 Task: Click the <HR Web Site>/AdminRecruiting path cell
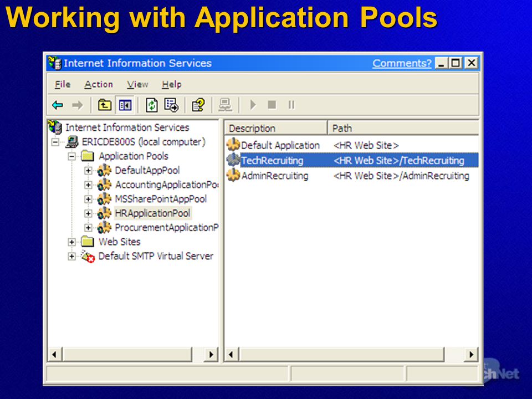(x=401, y=176)
